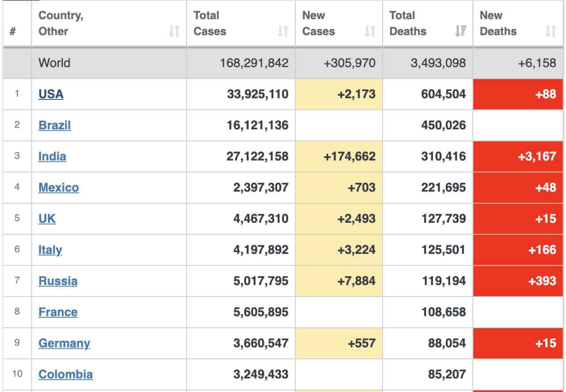Select Russia new cases +7,884

356,281
